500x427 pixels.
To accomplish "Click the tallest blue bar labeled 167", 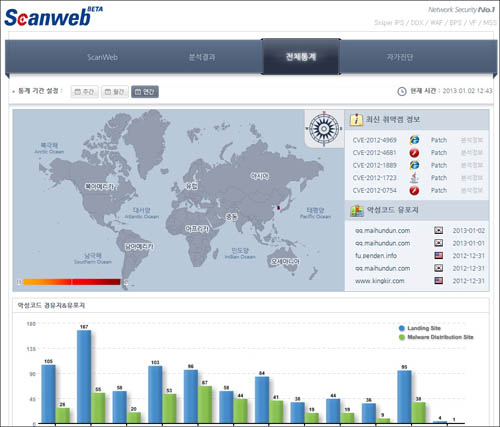I will pyautogui.click(x=84, y=377).
